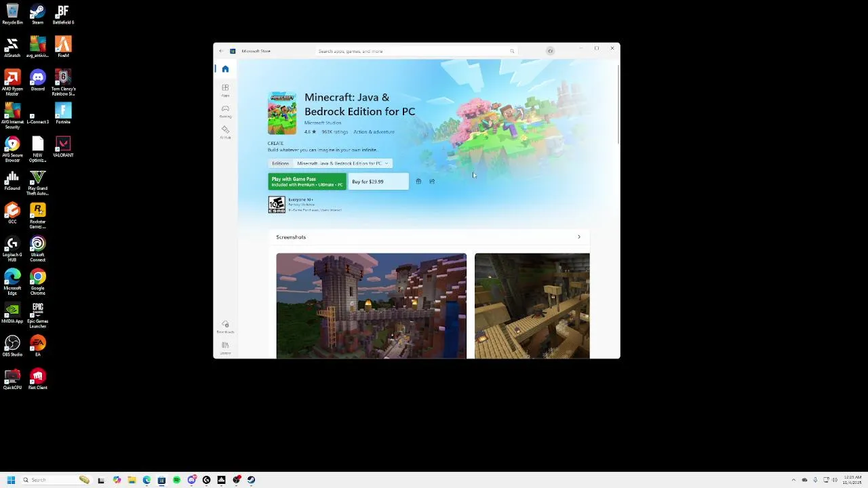The height and width of the screenshot is (488, 868).
Task: Click the Screenshots section heading
Action: (291, 237)
